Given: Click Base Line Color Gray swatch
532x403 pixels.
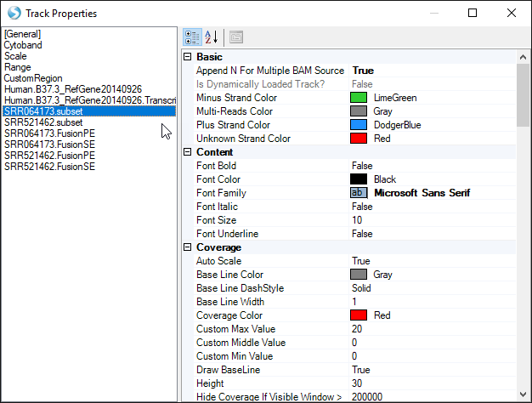Looking at the screenshot, I should coord(359,275).
